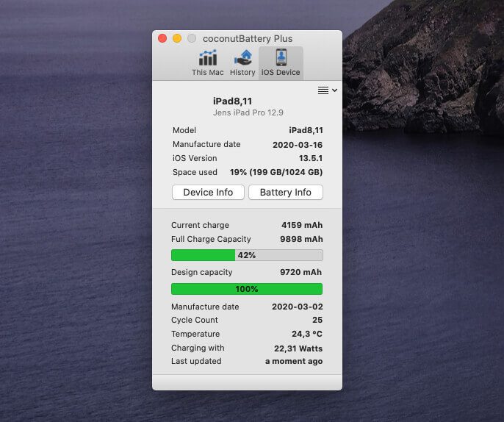This screenshot has height=422, width=504.
Task: Click the Cycle Count label
Action: 195,320
